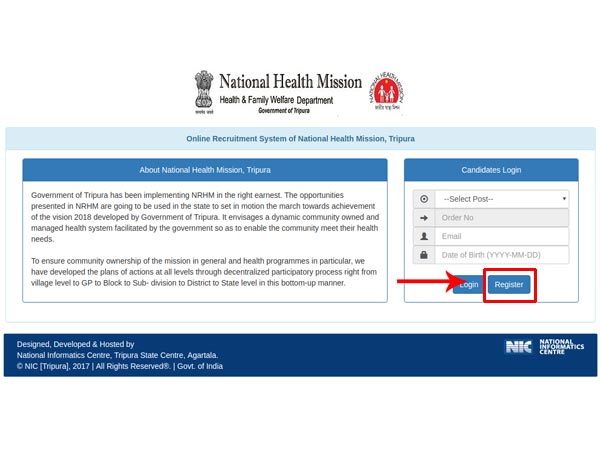The height and width of the screenshot is (450, 600).
Task: Click the Designed, Developed & Hosted by line
Action: [x=75, y=344]
